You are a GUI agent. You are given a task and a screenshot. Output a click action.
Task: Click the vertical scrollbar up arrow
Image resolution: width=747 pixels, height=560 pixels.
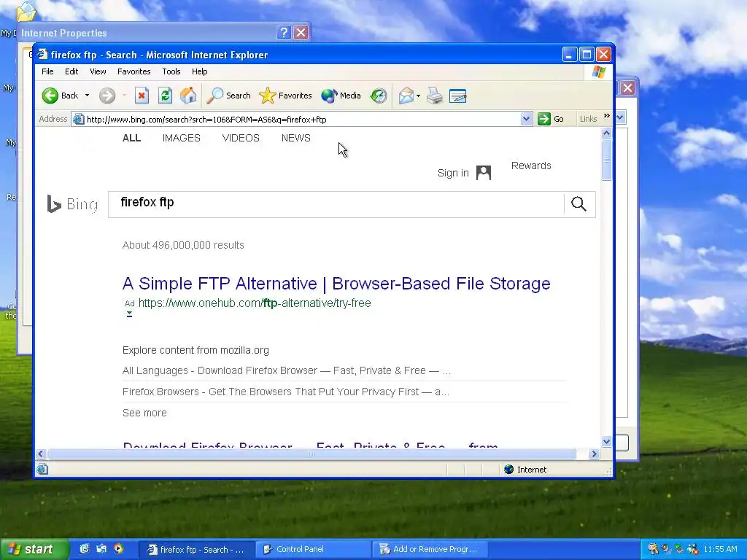[x=606, y=134]
